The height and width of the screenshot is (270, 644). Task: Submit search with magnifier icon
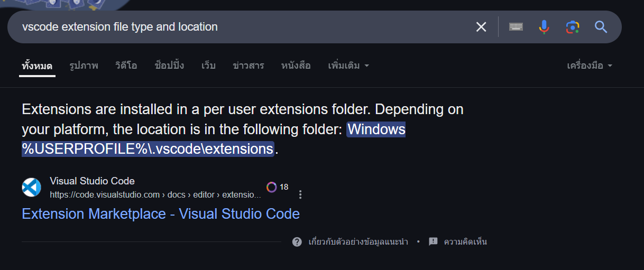[601, 27]
